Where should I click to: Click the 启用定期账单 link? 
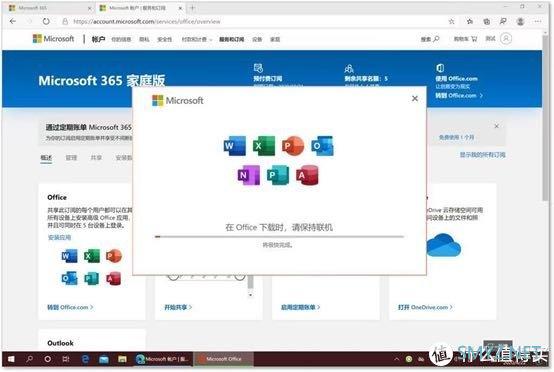coord(300,307)
